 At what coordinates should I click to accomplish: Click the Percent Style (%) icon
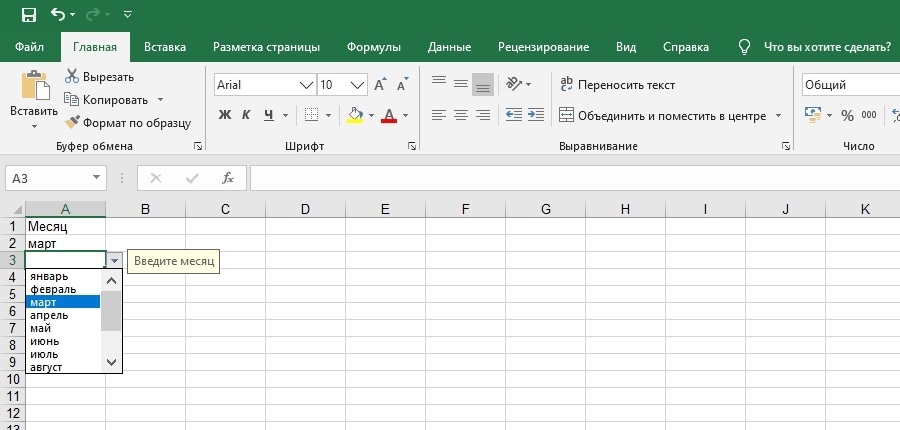(x=847, y=115)
